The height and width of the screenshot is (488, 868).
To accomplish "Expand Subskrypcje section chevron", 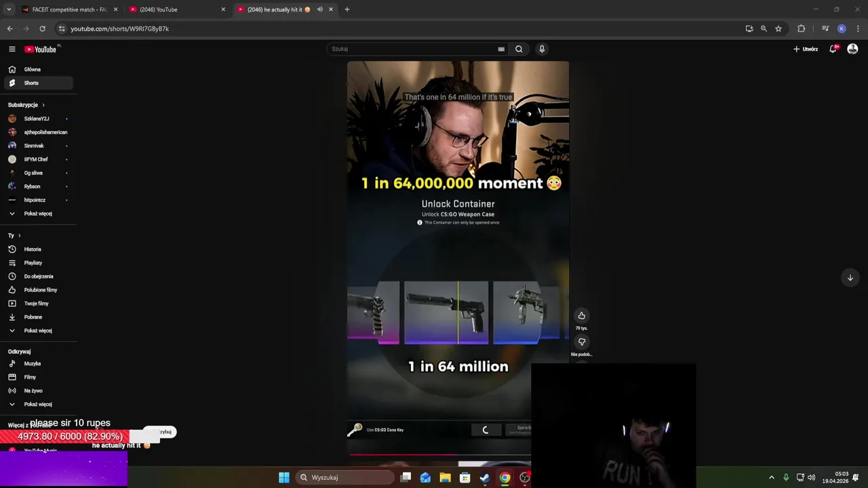I will click(43, 105).
